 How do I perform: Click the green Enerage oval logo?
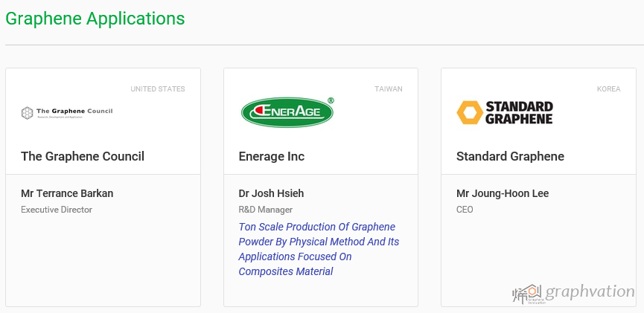[x=287, y=112]
